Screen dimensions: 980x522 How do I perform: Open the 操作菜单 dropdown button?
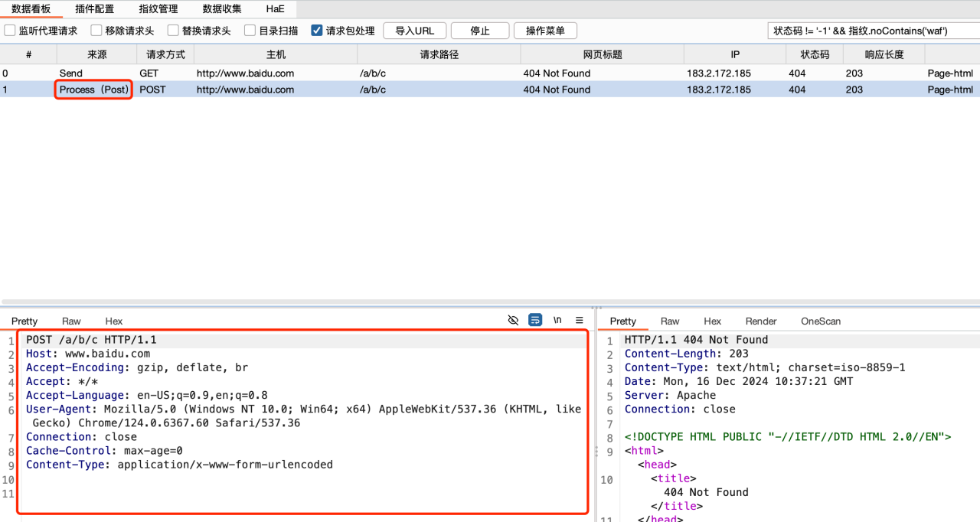545,31
